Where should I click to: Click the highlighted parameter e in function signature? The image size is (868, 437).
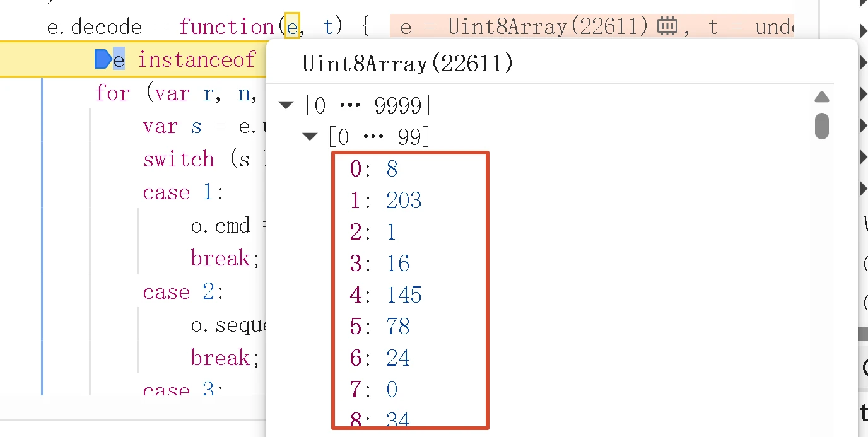tap(292, 26)
